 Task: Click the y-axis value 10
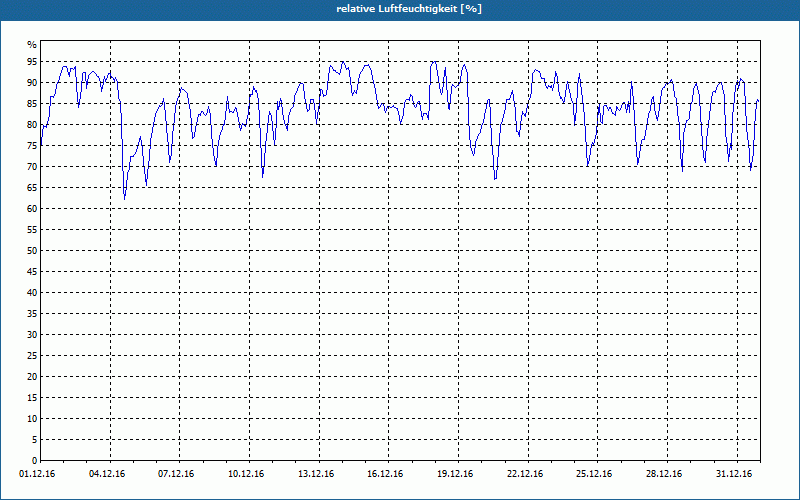[32, 419]
